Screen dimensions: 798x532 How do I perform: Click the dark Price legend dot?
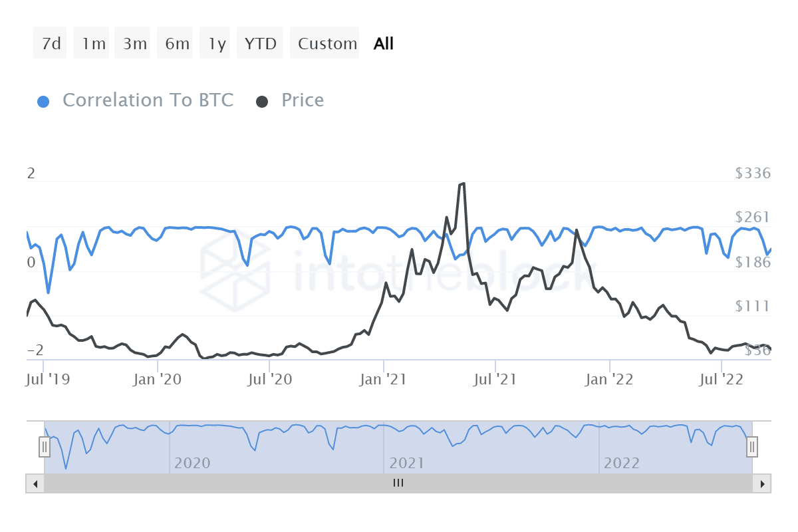click(263, 102)
